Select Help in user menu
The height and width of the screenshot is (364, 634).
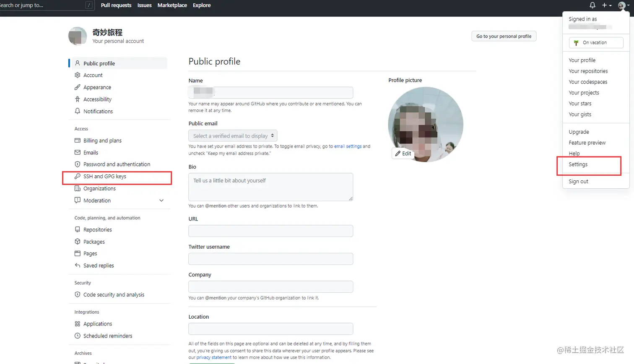coord(574,153)
